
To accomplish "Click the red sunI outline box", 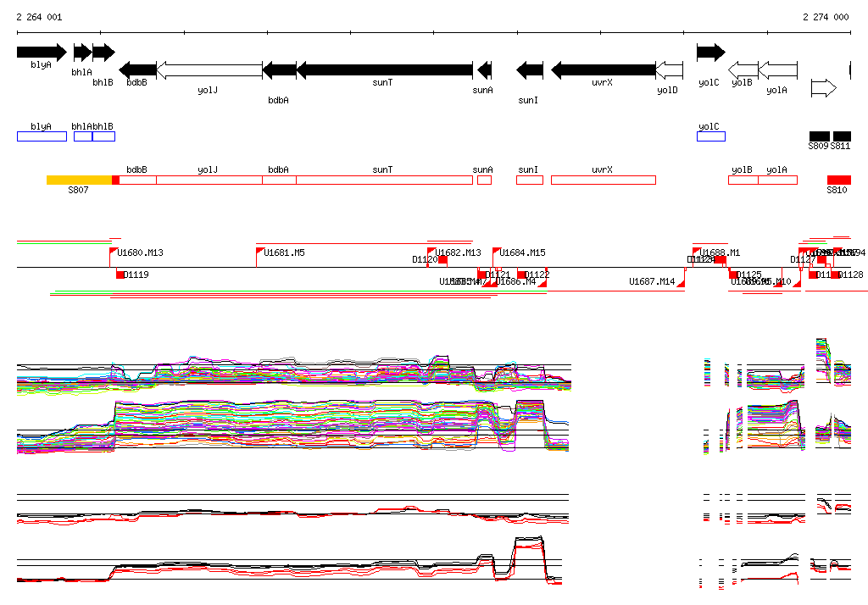I will coord(530,180).
